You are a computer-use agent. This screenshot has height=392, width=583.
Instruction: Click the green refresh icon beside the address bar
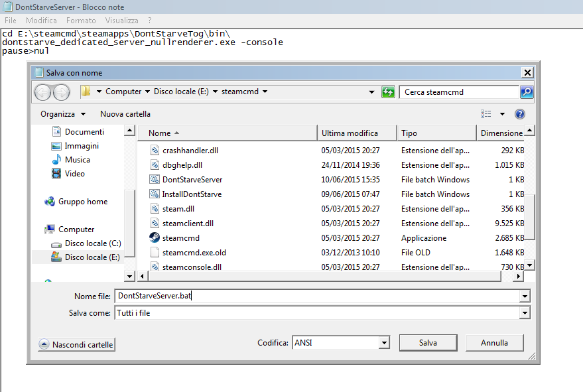[388, 92]
